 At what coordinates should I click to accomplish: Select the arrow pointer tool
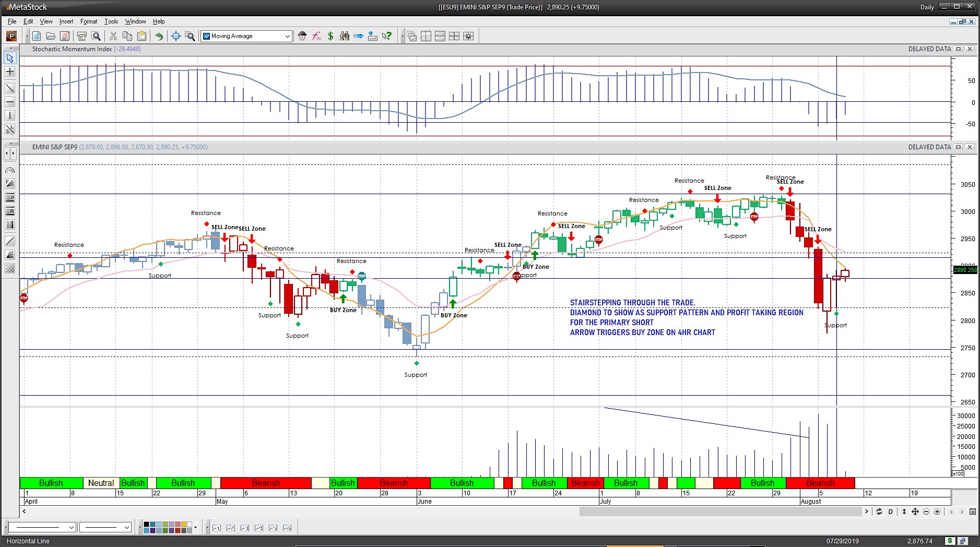click(x=9, y=58)
